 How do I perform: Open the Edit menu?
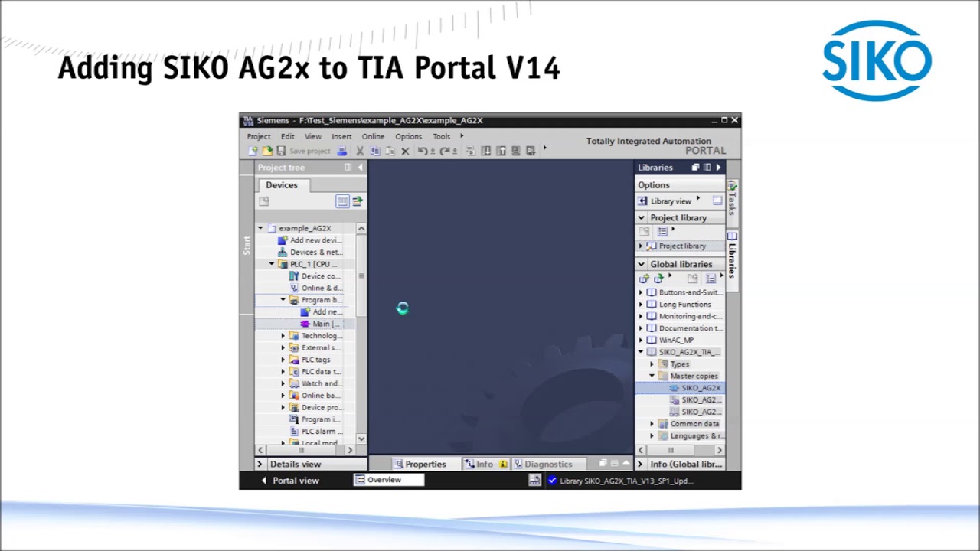(x=287, y=136)
